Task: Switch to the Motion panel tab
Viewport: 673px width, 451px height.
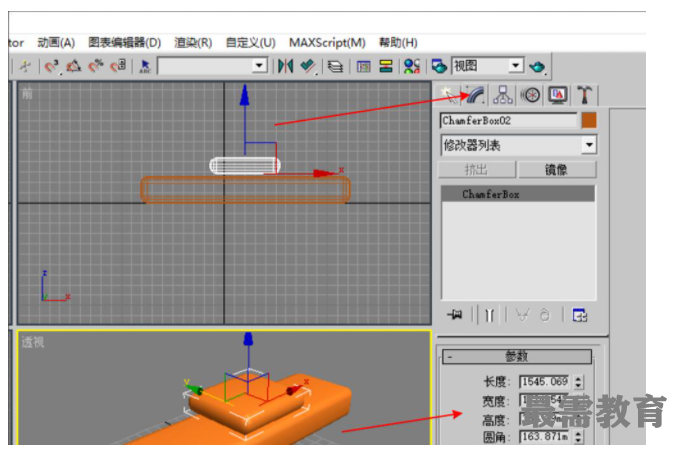Action: [x=531, y=95]
